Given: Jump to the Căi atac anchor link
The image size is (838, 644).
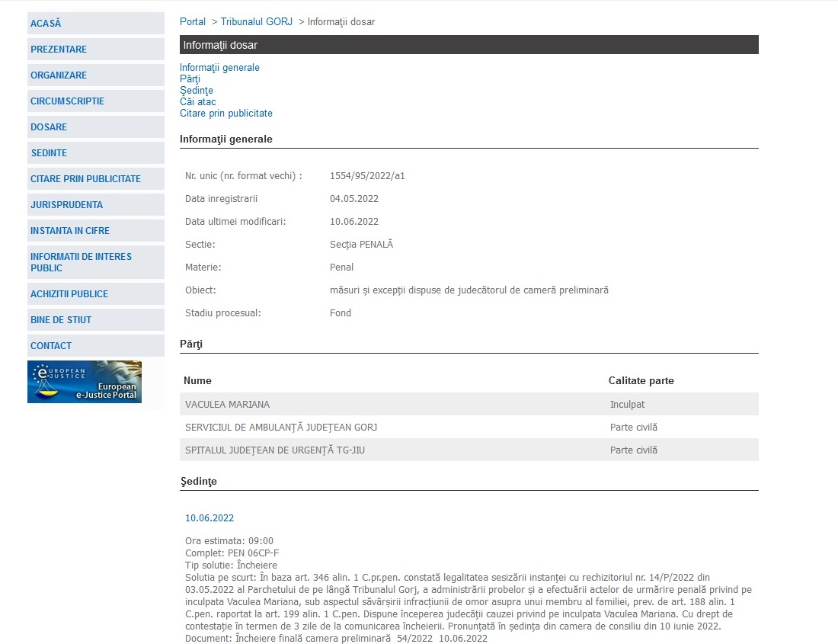Looking at the screenshot, I should point(197,102).
